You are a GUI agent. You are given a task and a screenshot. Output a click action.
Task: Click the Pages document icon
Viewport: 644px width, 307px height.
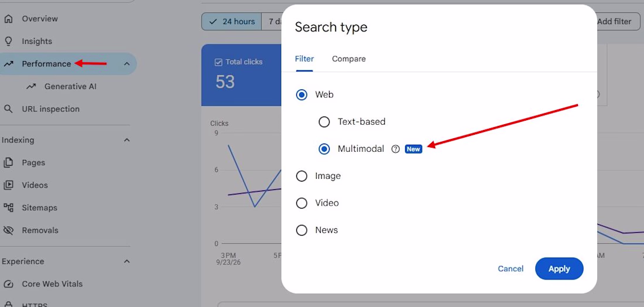(x=8, y=163)
